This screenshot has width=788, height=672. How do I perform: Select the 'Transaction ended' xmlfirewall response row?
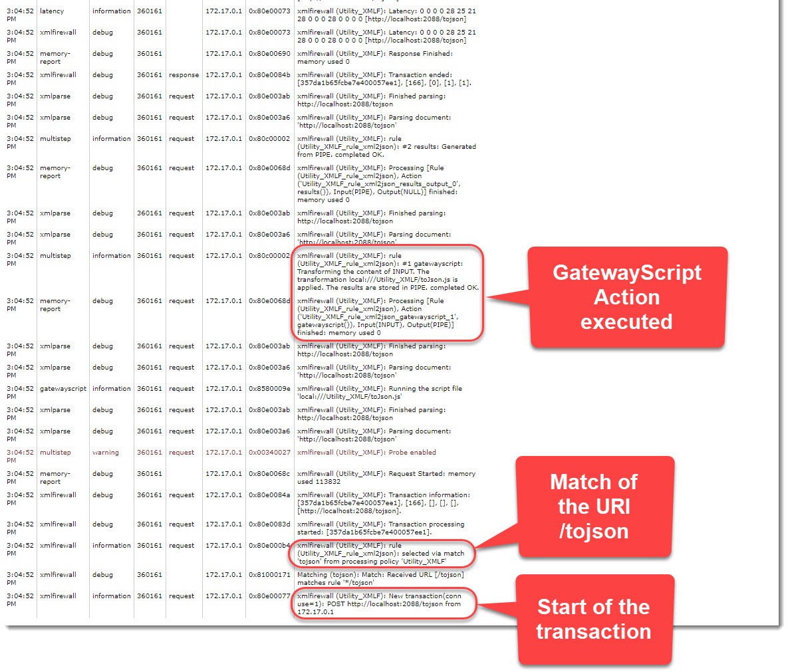point(386,78)
